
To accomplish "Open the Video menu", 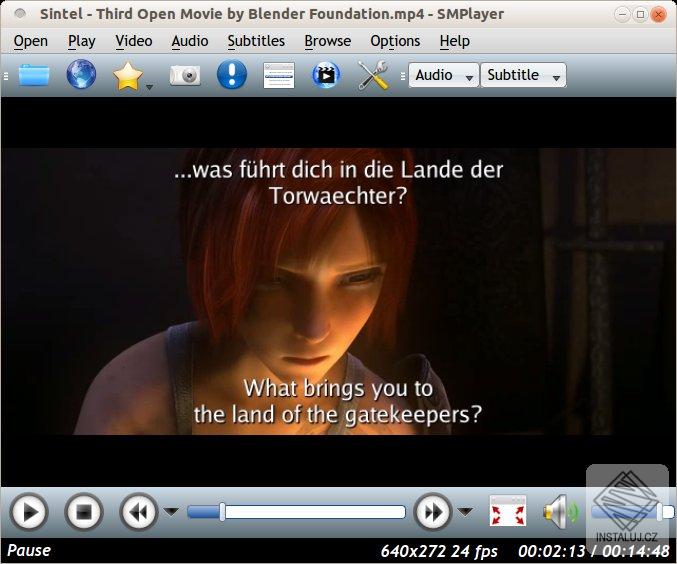I will pos(134,41).
